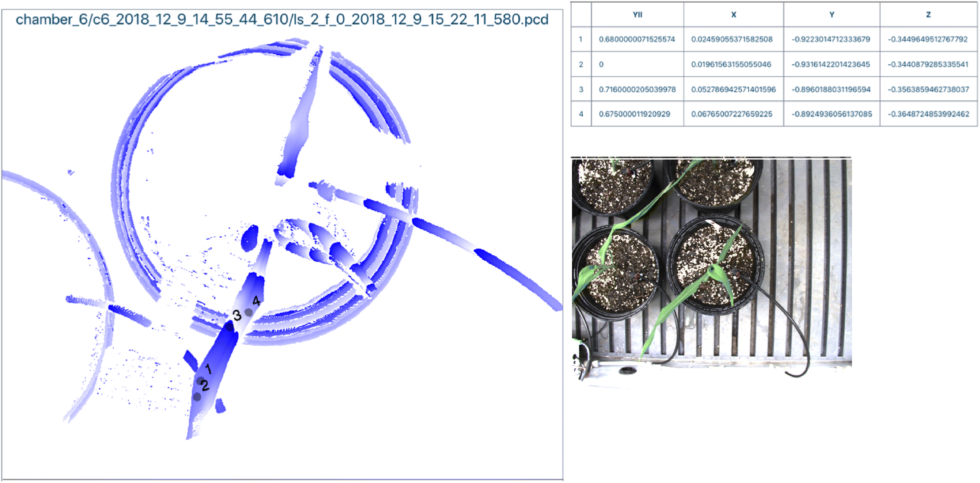Select row number 4 cell
Screen dimensions: 980x483
pyautogui.click(x=581, y=114)
